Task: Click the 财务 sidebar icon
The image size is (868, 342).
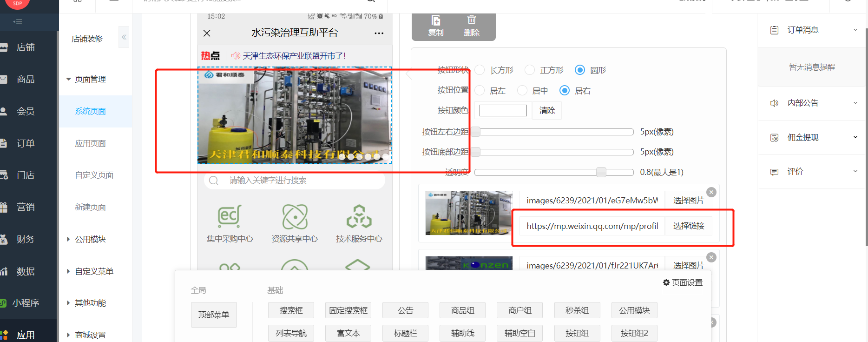Action: [x=4, y=239]
